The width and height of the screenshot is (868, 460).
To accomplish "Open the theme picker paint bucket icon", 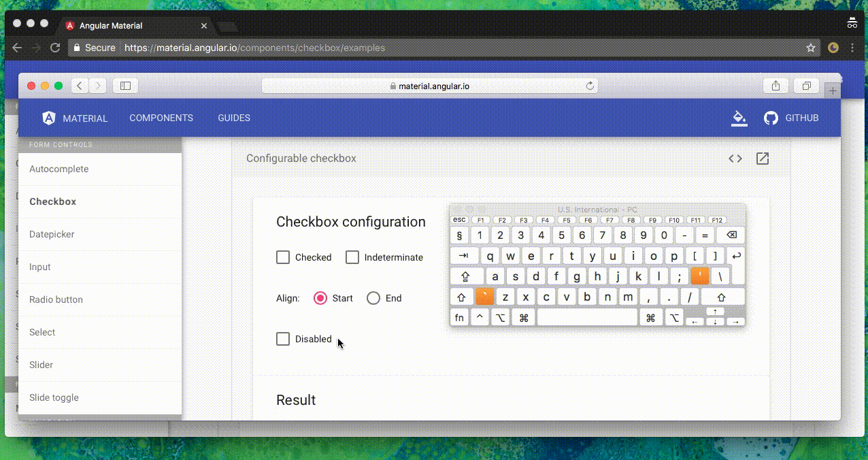I will [739, 118].
